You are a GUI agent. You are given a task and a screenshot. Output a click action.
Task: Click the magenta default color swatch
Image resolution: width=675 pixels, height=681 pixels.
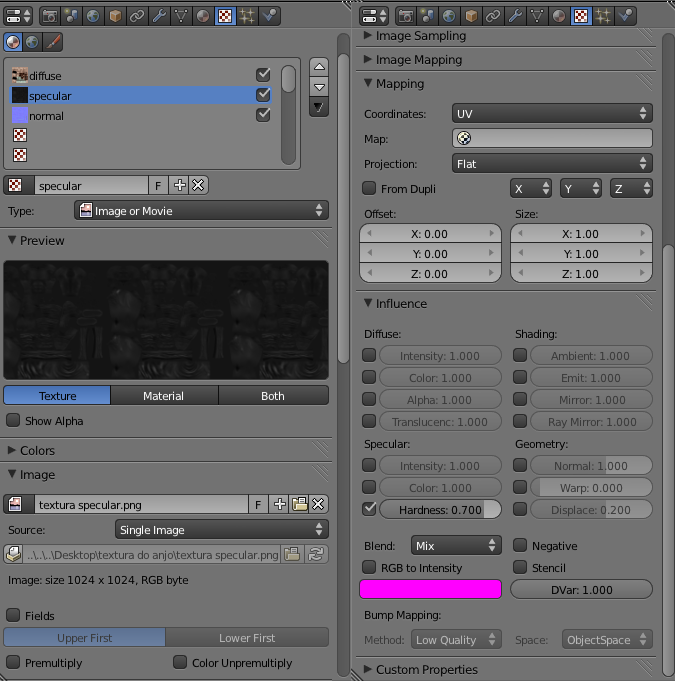(430, 589)
